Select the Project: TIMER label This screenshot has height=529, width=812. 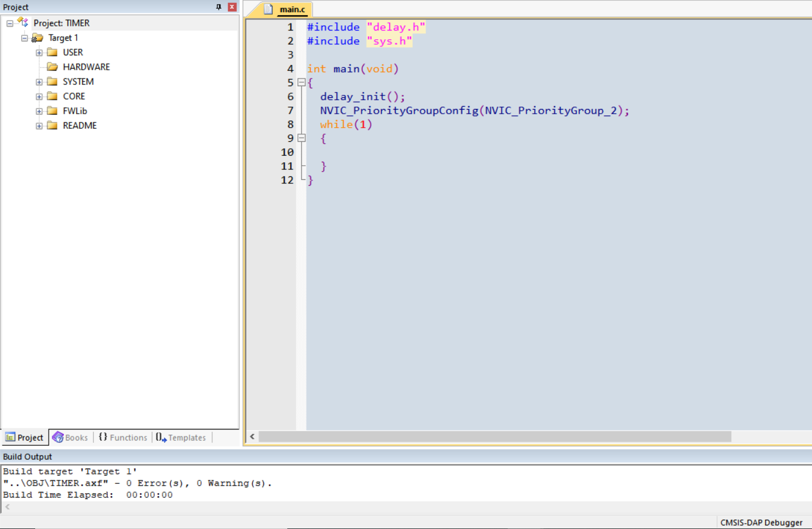(62, 23)
